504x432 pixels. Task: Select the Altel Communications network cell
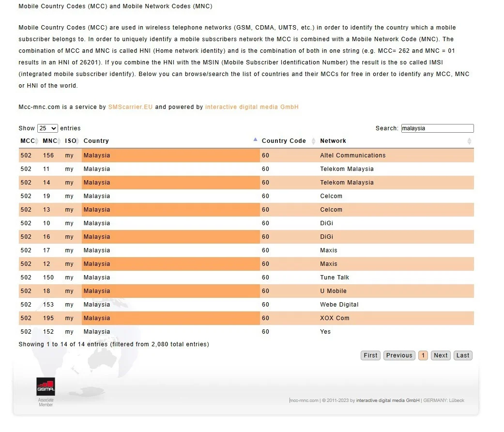[396, 155]
